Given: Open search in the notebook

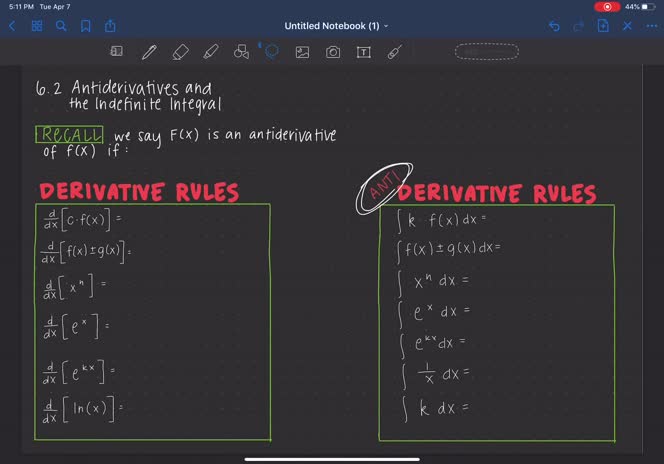Looking at the screenshot, I should (61, 26).
